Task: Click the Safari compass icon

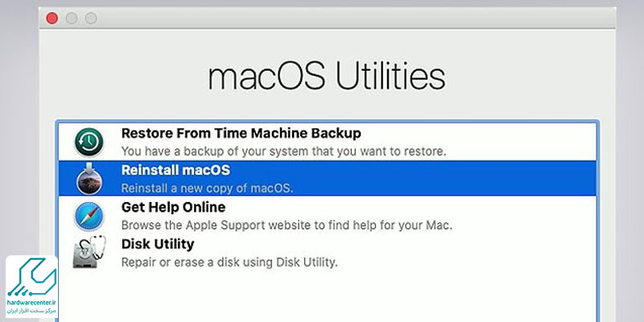Action: coord(89,217)
